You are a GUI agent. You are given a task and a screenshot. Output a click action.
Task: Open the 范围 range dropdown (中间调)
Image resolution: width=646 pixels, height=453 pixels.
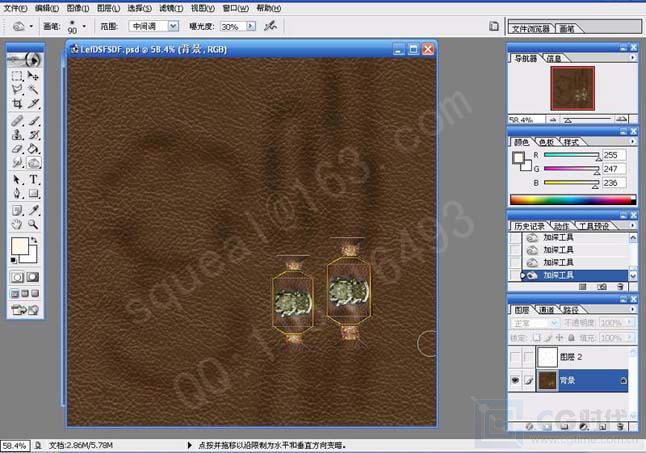coord(173,26)
